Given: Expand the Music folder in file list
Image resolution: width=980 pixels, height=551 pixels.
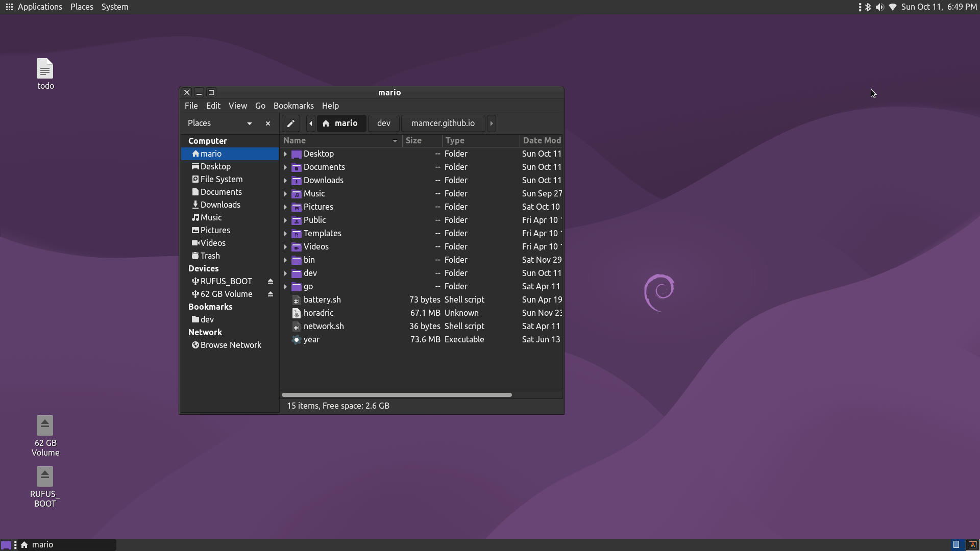Looking at the screenshot, I should pos(285,194).
